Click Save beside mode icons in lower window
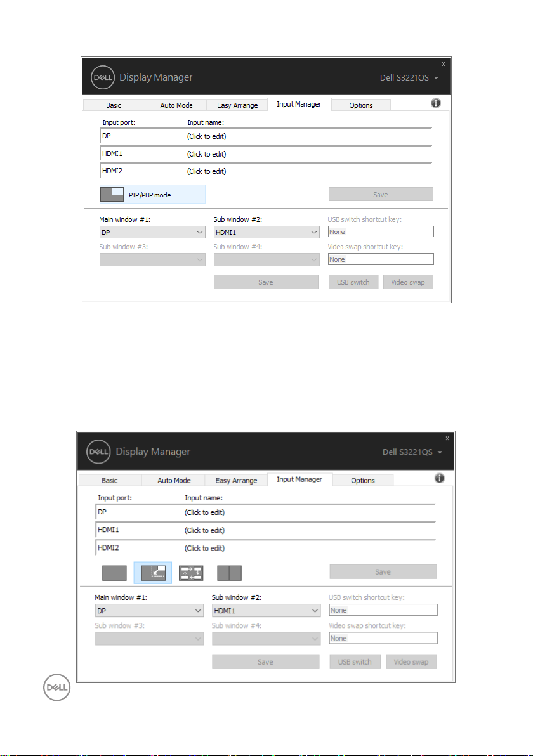The width and height of the screenshot is (533, 756). pyautogui.click(x=383, y=572)
